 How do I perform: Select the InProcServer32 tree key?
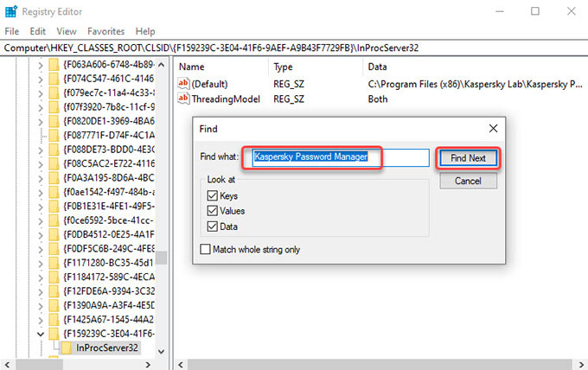click(x=107, y=348)
